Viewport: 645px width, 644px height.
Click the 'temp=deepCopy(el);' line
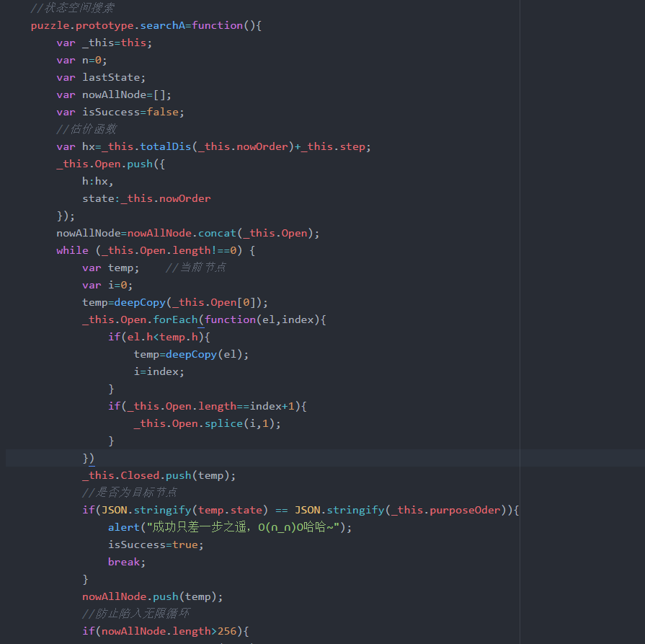[191, 354]
